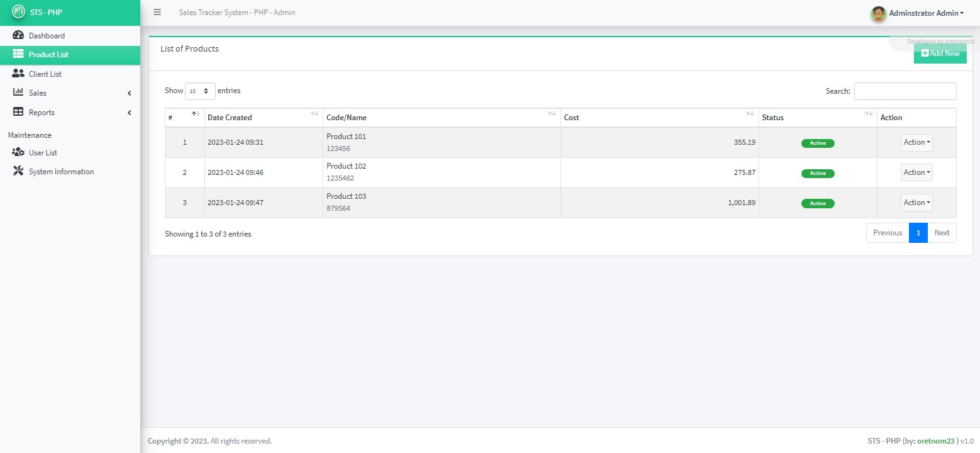Open Action dropdown for Product 101
Screen dimensions: 980x453
coord(916,142)
